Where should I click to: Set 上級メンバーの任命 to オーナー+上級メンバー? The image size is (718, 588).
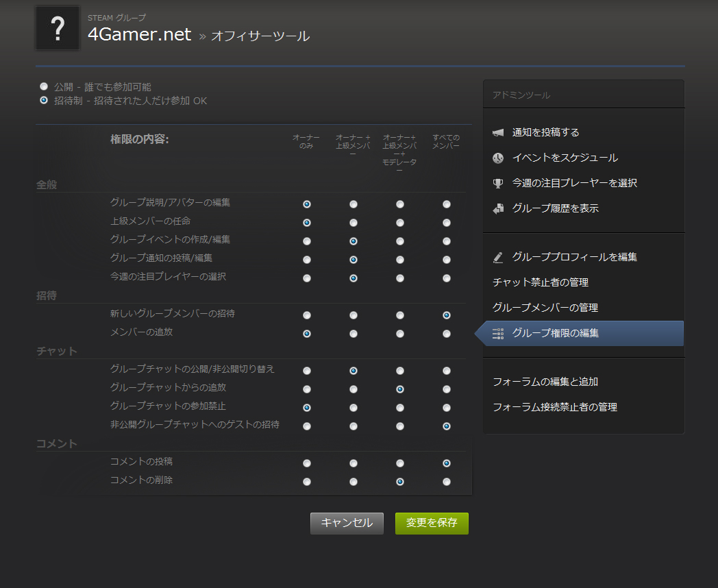[x=353, y=223]
